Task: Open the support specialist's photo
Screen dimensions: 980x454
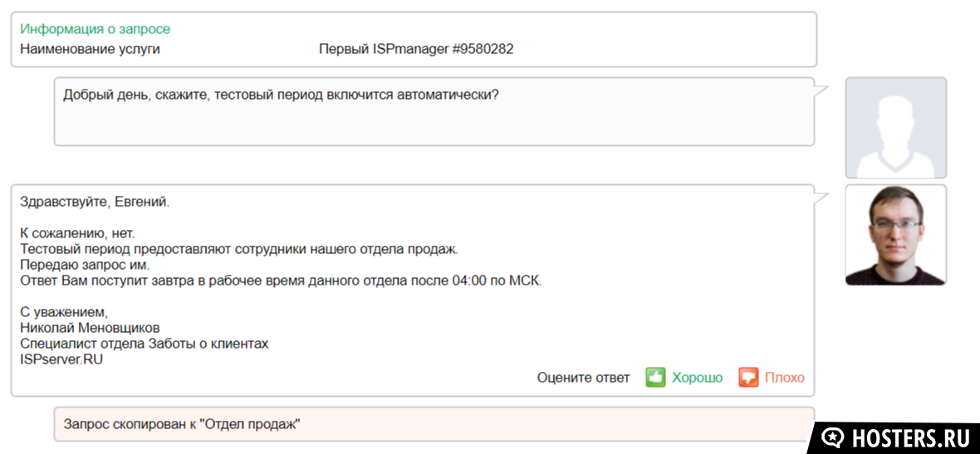Action: point(895,235)
